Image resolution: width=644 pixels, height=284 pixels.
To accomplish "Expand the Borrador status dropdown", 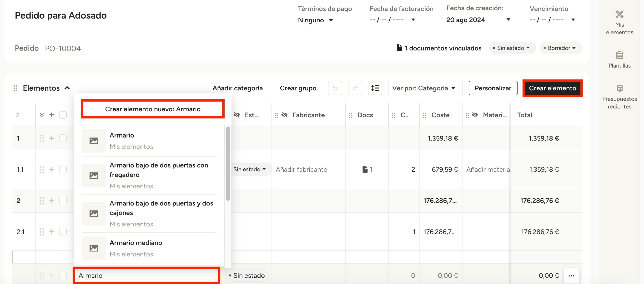I will tap(561, 48).
